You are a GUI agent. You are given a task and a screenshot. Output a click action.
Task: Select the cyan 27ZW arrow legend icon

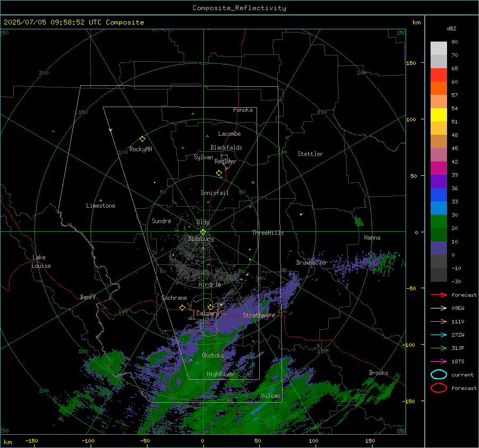click(x=439, y=335)
